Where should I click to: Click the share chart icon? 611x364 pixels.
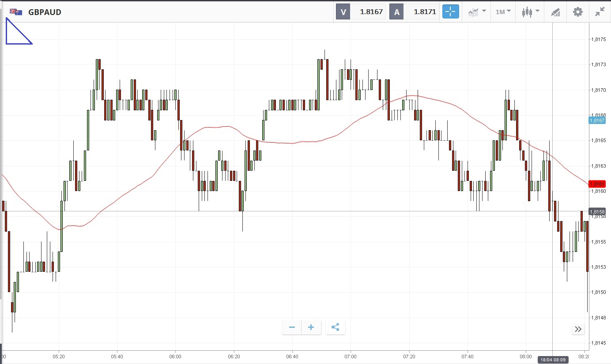335,327
